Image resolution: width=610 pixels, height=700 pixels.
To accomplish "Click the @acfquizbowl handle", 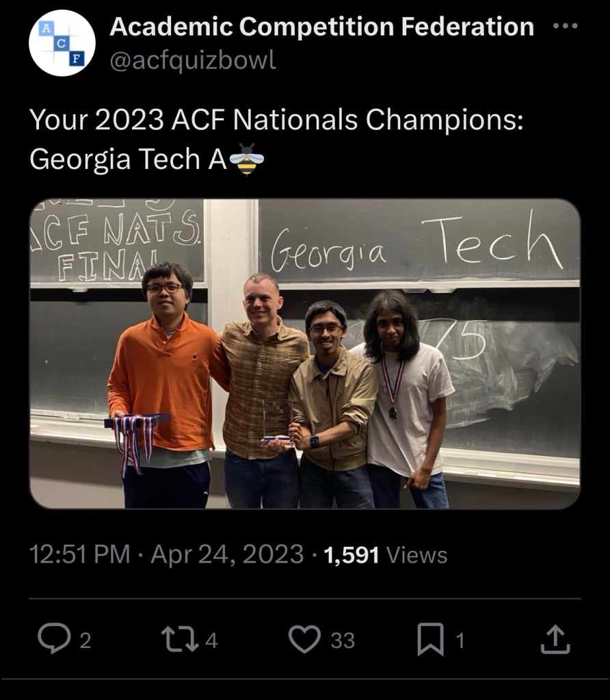I will pyautogui.click(x=193, y=60).
